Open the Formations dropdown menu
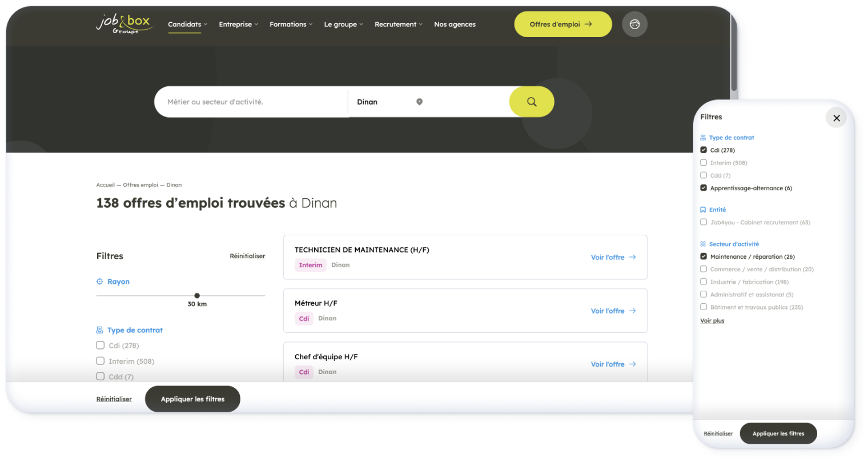This screenshot has width=868, height=462. pyautogui.click(x=291, y=25)
